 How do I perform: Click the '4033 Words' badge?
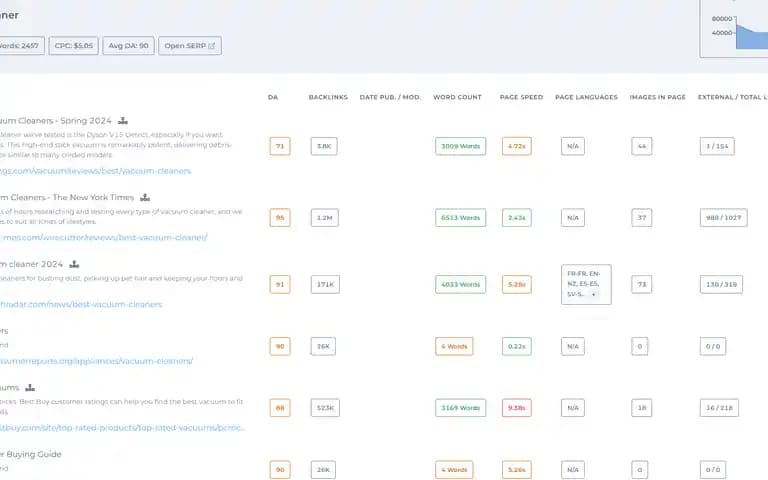(460, 284)
